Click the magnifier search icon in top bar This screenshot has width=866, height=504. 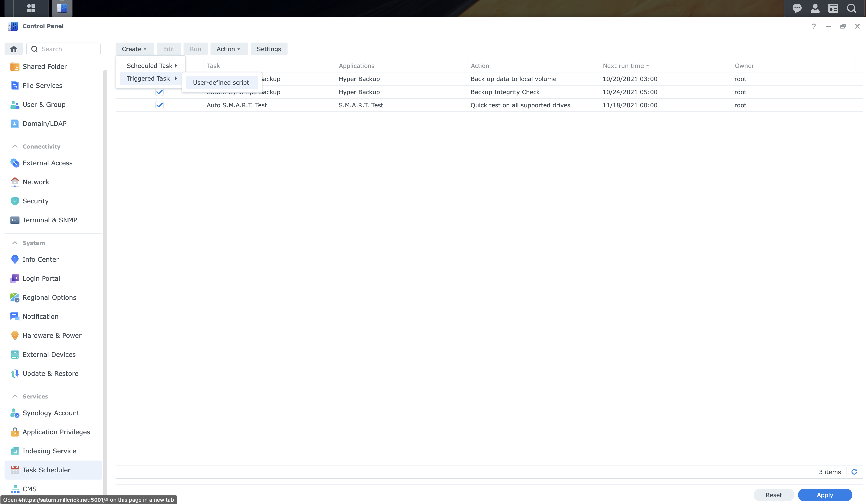click(851, 8)
